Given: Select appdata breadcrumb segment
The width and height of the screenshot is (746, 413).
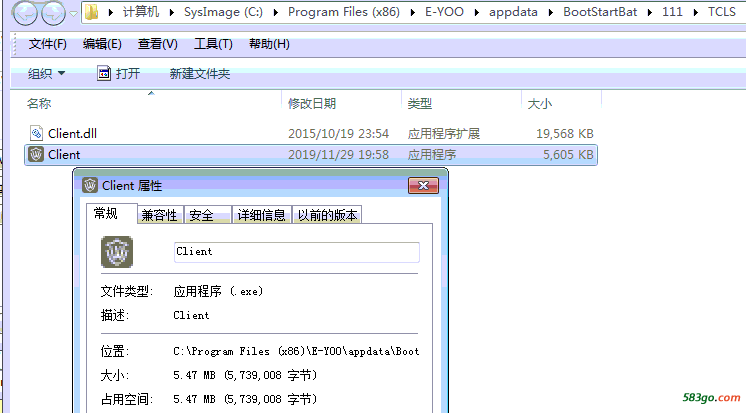Looking at the screenshot, I should click(x=513, y=12).
